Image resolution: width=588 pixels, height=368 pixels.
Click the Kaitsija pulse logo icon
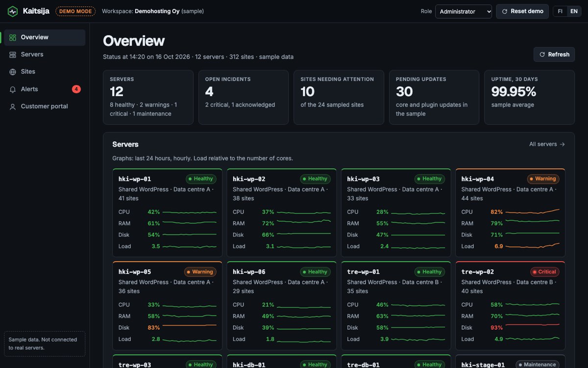pos(12,11)
